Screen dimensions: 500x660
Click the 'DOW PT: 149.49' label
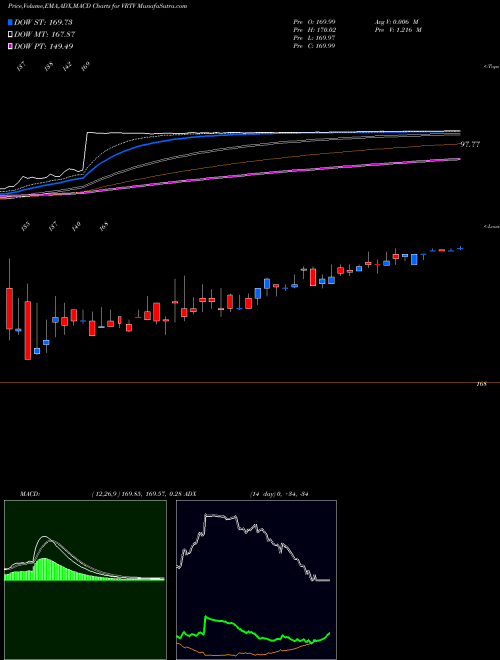[44, 46]
